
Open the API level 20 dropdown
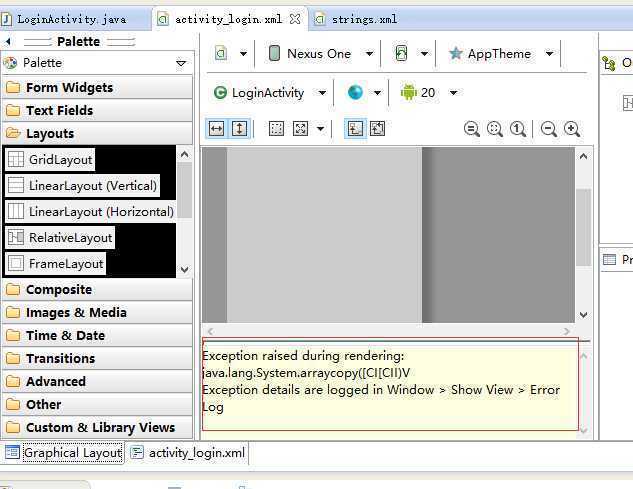tap(453, 93)
